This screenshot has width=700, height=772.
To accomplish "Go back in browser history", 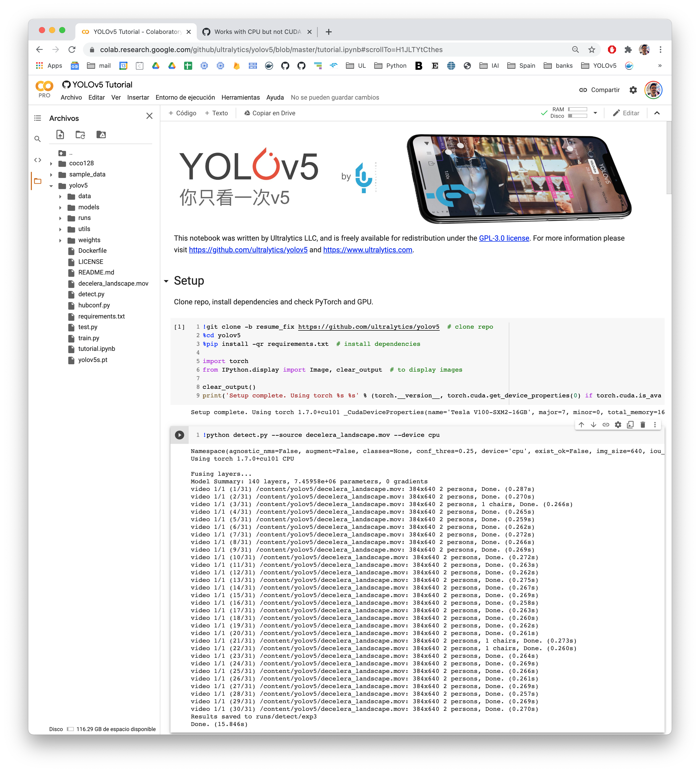I will click(39, 49).
